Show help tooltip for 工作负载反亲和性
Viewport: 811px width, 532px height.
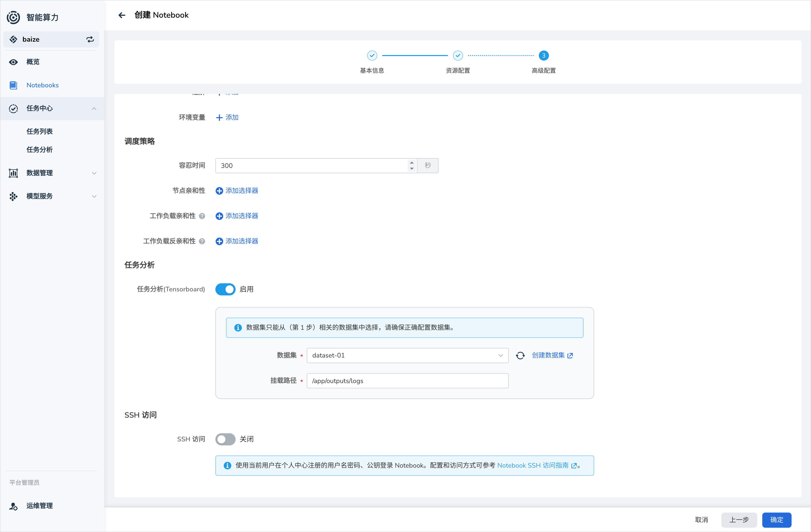[202, 241]
